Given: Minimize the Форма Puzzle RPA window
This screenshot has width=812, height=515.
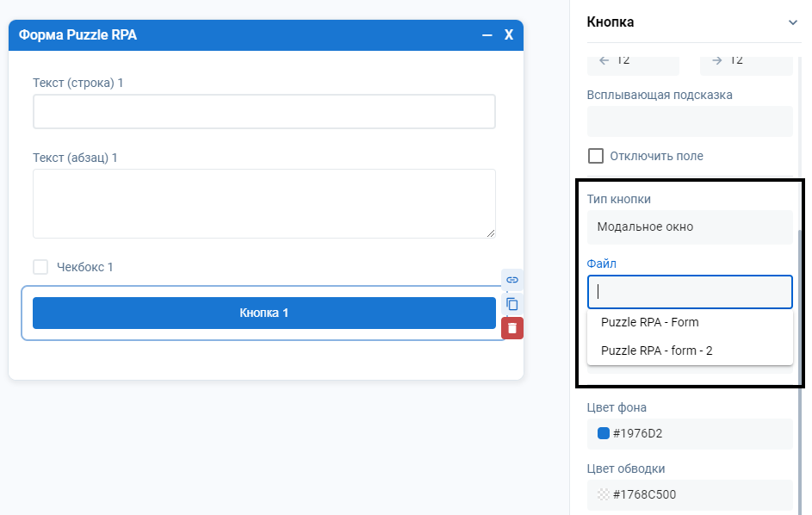Looking at the screenshot, I should coord(487,35).
